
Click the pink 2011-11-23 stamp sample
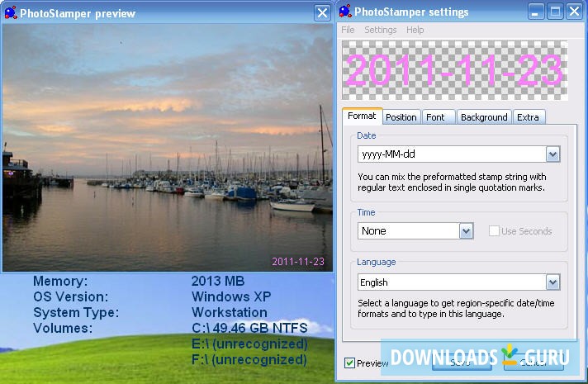[455, 71]
